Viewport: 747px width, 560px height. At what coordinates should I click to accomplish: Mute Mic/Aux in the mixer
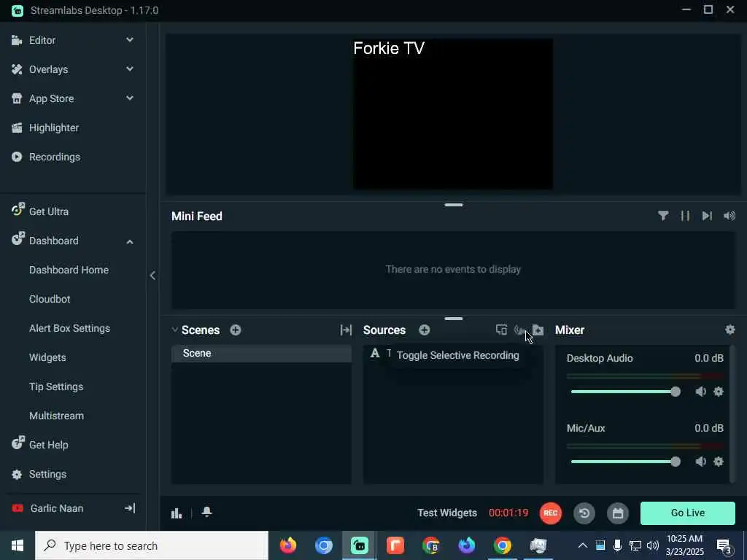pyautogui.click(x=700, y=462)
